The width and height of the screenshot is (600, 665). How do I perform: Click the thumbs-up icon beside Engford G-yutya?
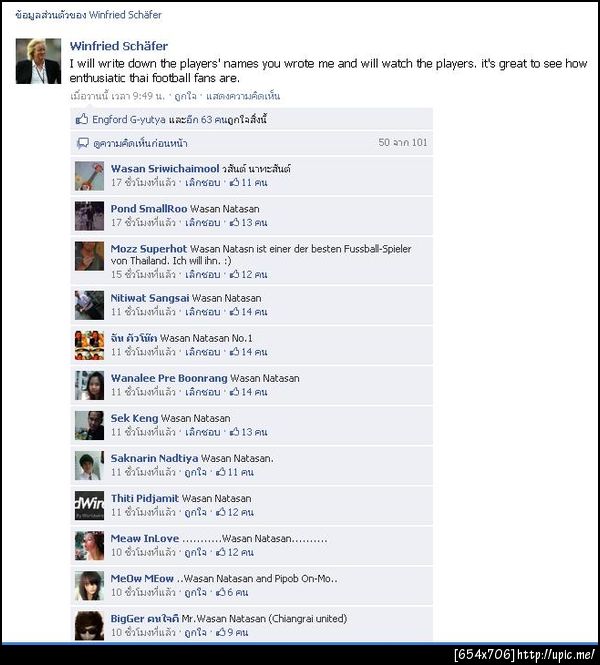tap(81, 119)
